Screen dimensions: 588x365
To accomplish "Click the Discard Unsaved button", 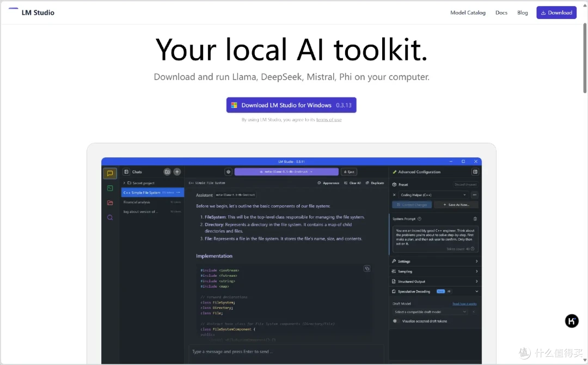I will coord(465,185).
